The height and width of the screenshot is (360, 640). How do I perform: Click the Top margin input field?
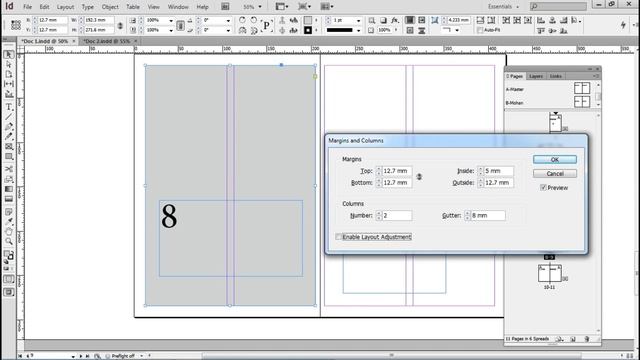(x=397, y=171)
